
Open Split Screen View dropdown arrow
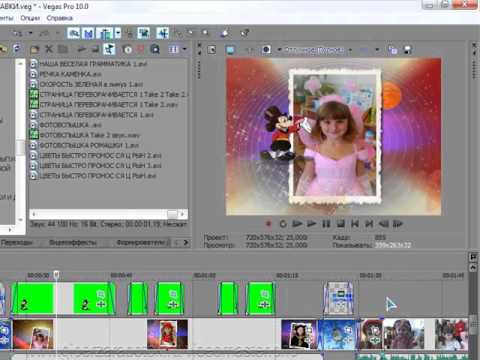(279, 50)
